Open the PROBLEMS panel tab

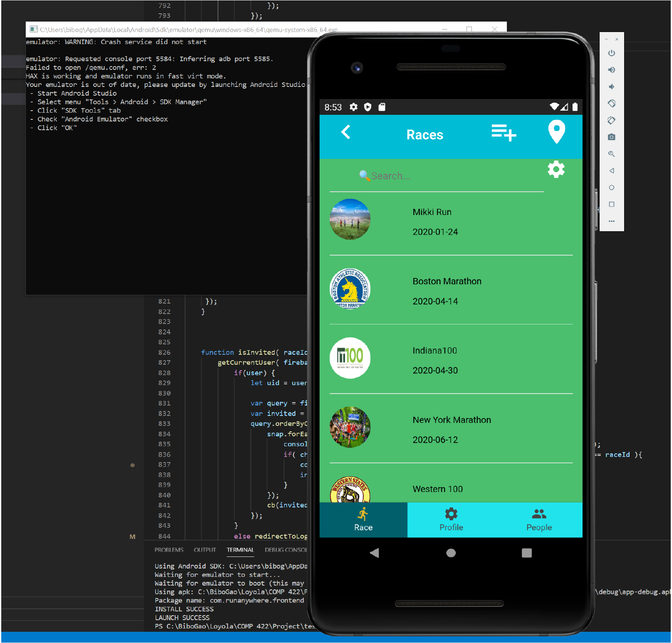(x=169, y=550)
